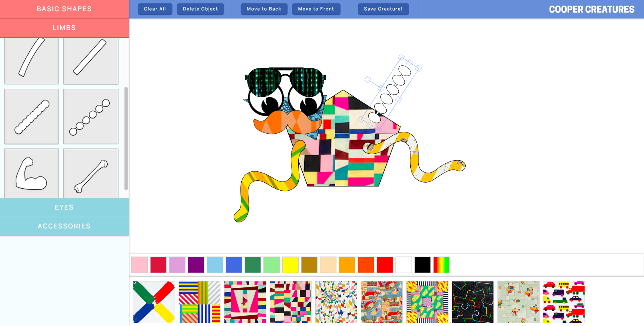644x326 pixels.
Task: Collapse the Limbs section header
Action: 64,28
